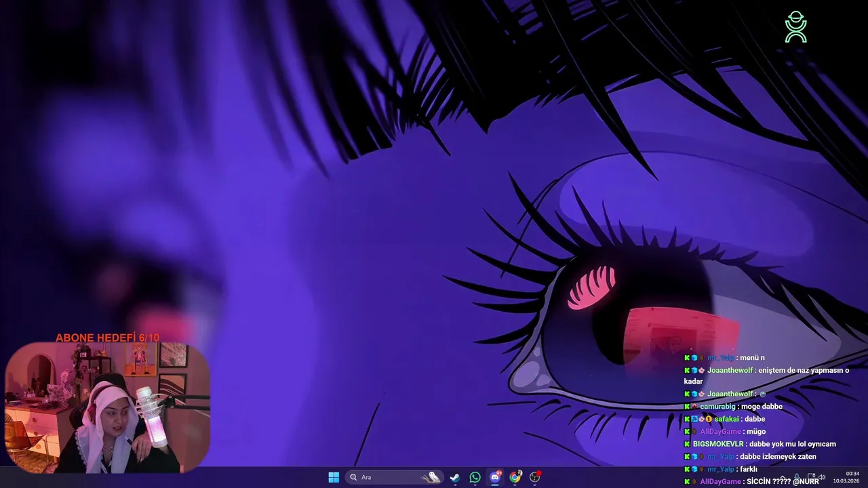Click mr_Yalp's 'menü n' chat message

724,358
